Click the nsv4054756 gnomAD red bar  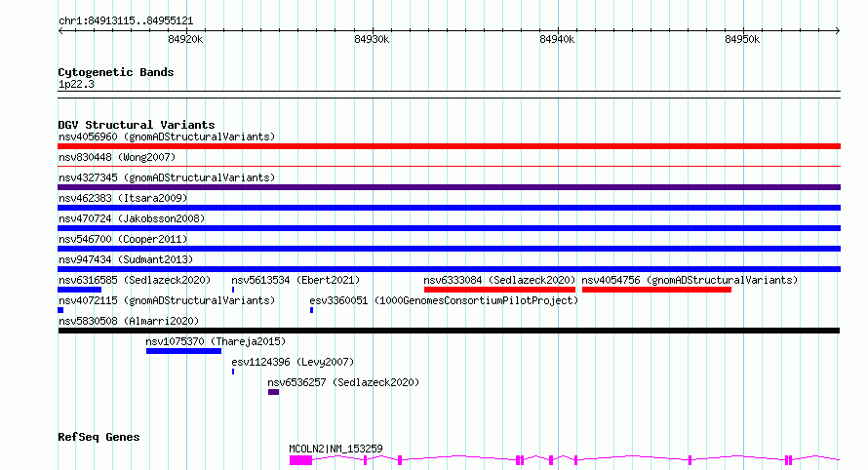tap(656, 290)
